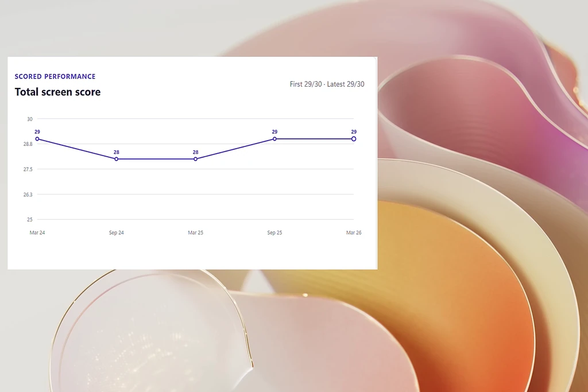Click the 'Sep 25' x-axis label

pyautogui.click(x=274, y=232)
